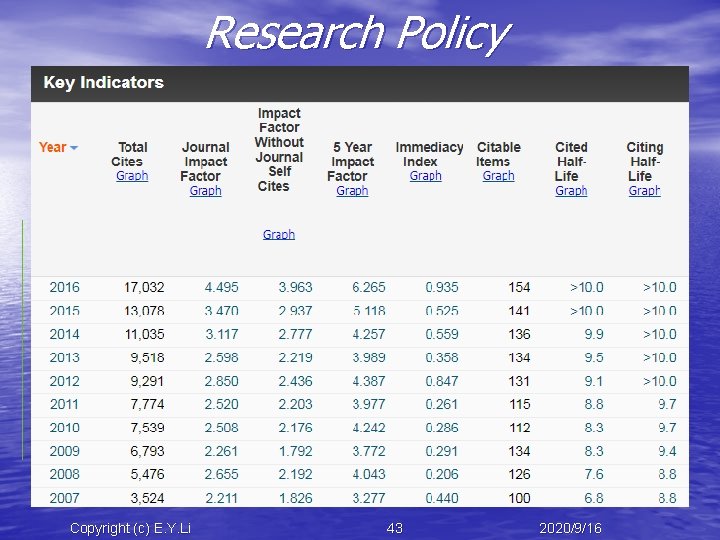Click cited half-life value 9.9
Screen dimensions: 720x540
click(594, 334)
